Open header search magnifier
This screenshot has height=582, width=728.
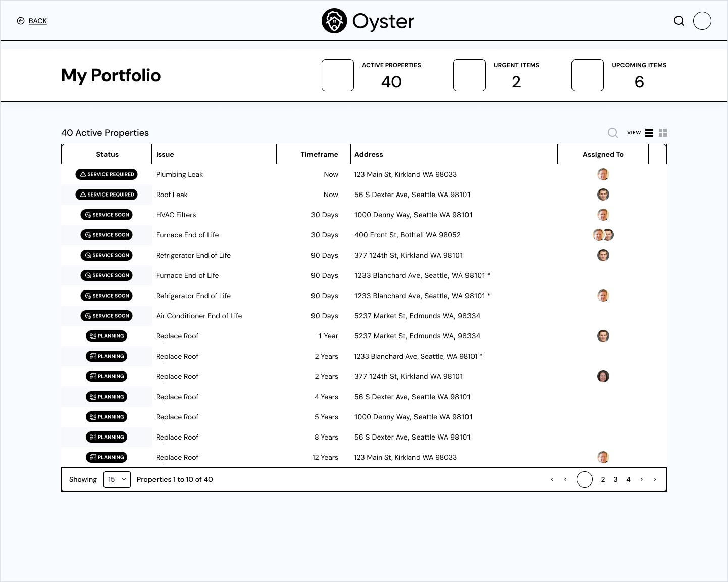coord(679,21)
